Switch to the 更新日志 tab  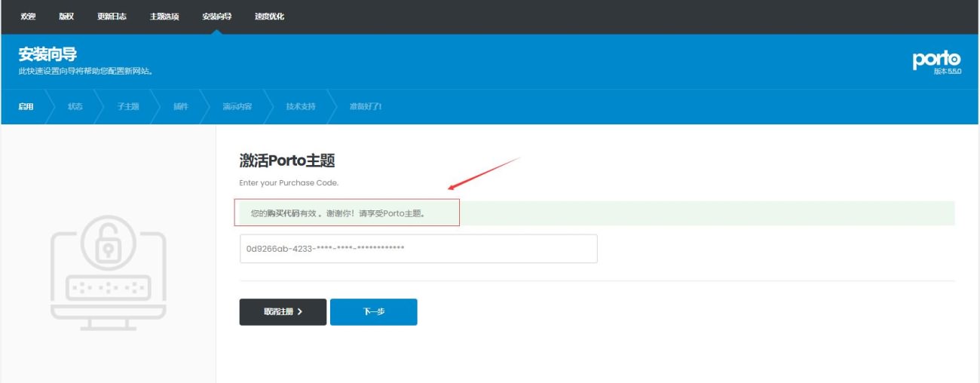pos(112,17)
